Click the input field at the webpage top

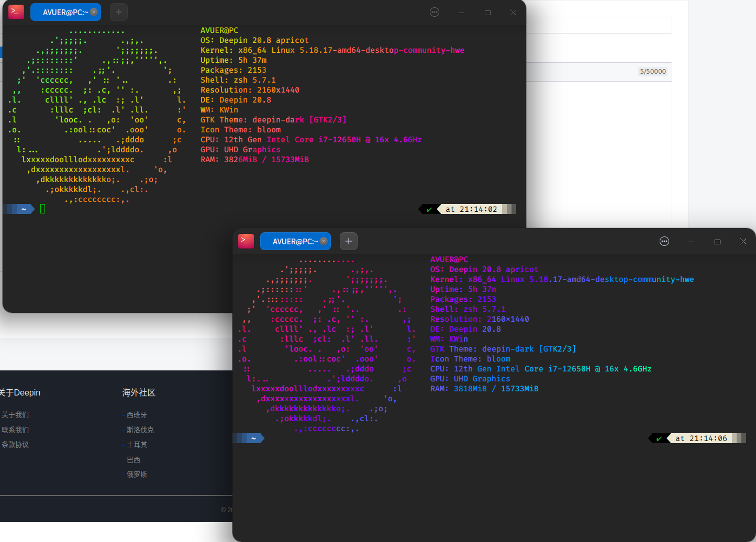(x=599, y=25)
